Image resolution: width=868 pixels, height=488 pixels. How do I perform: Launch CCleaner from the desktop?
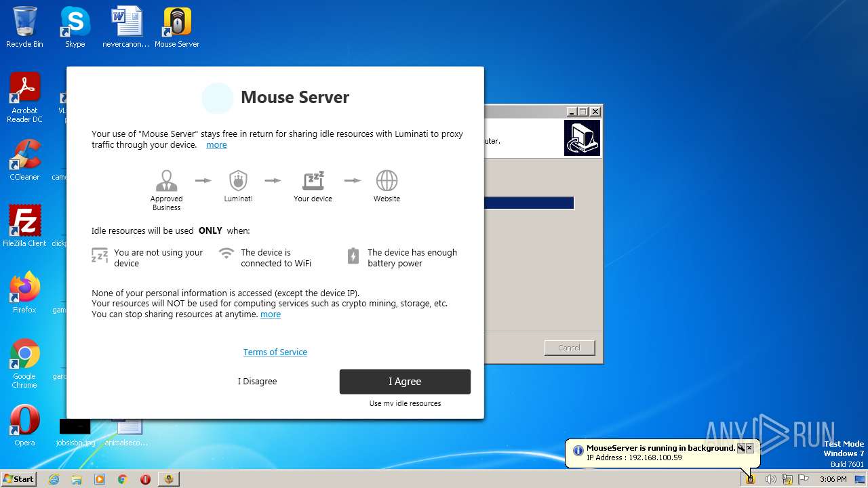pos(24,160)
